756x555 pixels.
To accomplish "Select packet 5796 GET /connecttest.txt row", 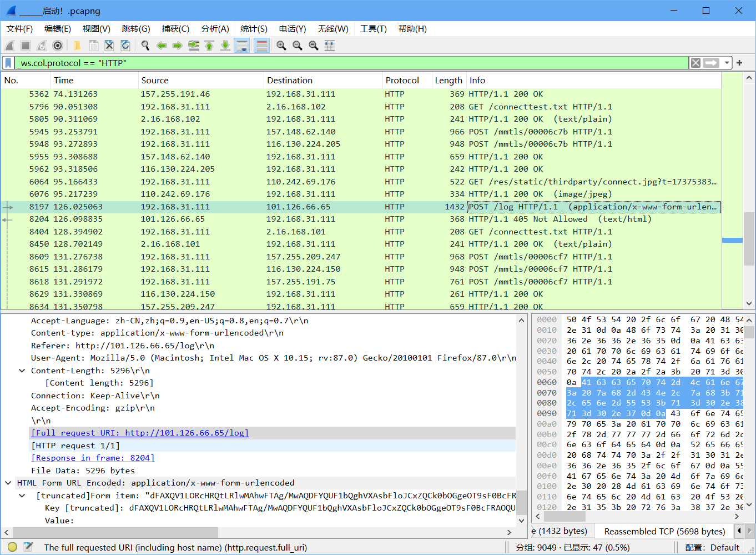I will [x=361, y=107].
